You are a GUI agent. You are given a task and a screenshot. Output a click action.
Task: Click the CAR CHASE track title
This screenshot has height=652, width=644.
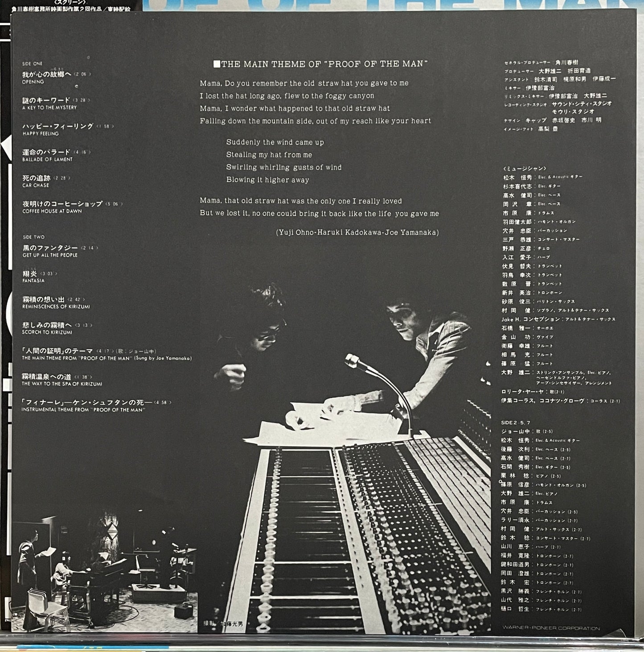click(x=36, y=186)
